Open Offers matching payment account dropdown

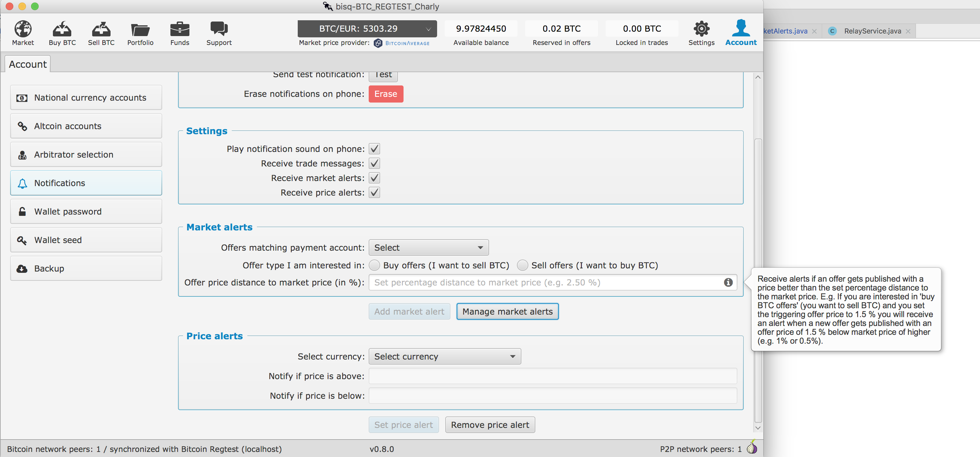click(429, 247)
